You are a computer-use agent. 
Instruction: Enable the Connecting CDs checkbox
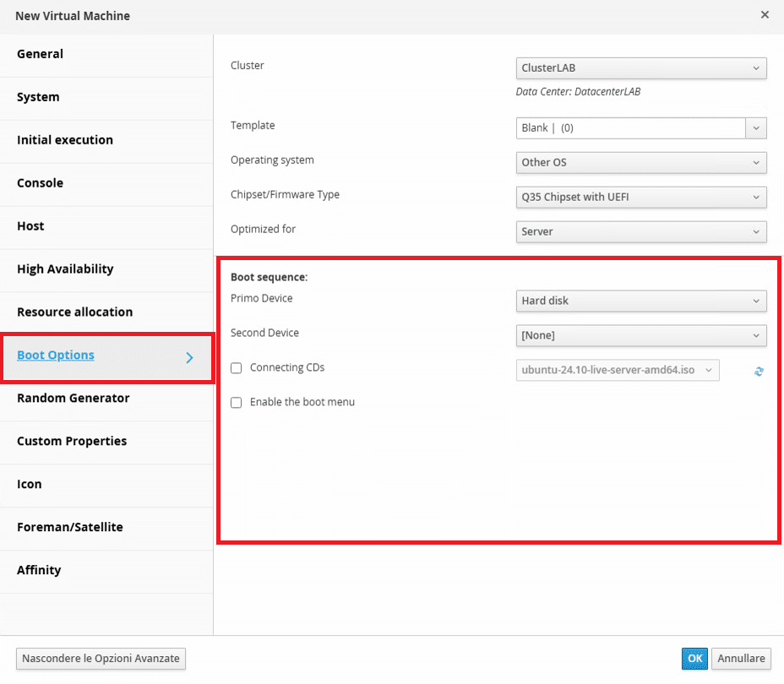[x=236, y=368]
